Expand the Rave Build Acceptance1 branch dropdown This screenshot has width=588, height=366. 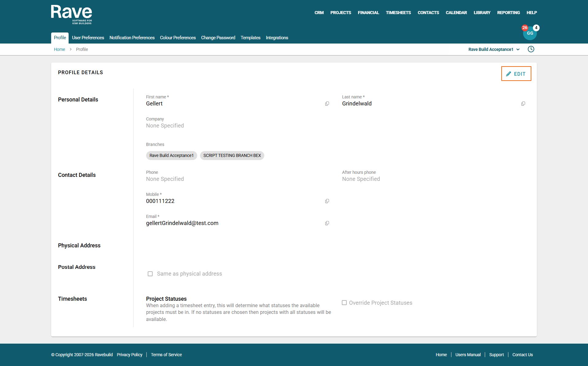(x=494, y=49)
